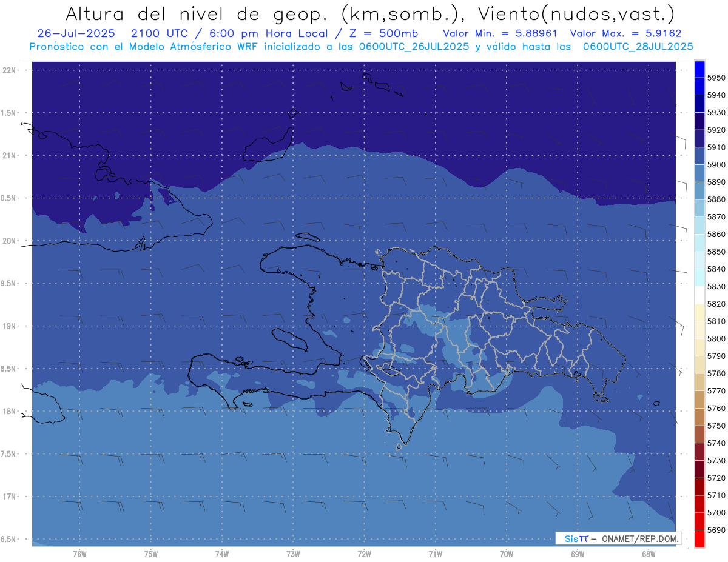Click the latitude label 21N
The width and height of the screenshot is (728, 562).
tap(8, 155)
